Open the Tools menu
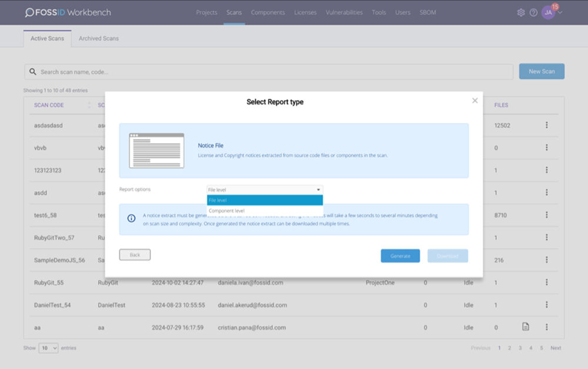The width and height of the screenshot is (588, 369). point(379,12)
